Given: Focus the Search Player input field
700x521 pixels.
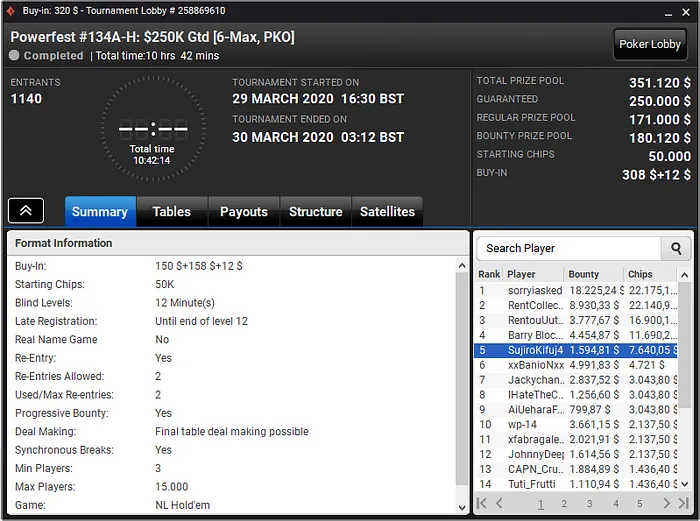Looking at the screenshot, I should [569, 248].
